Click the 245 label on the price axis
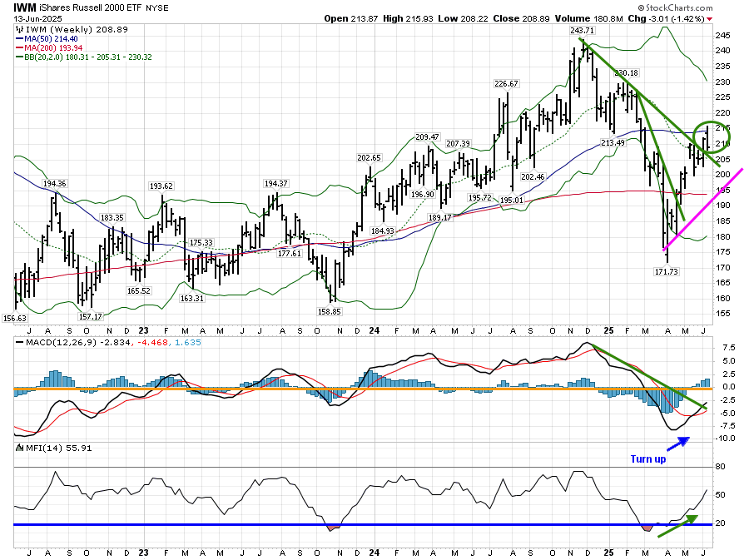Viewport: 749px width, 560px height. (x=722, y=35)
